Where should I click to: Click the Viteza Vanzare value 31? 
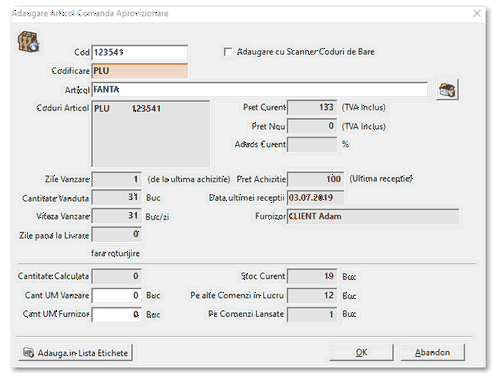pyautogui.click(x=117, y=216)
